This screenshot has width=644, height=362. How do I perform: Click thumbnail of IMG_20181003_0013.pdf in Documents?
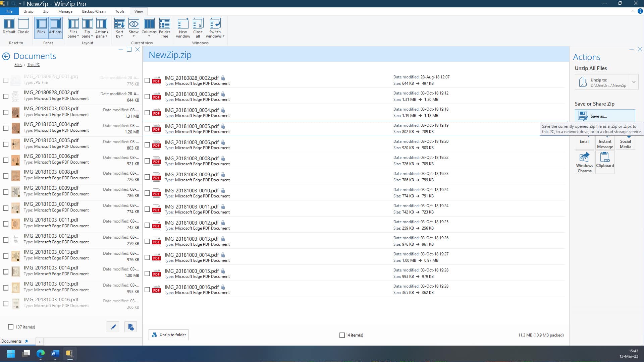[15, 256]
